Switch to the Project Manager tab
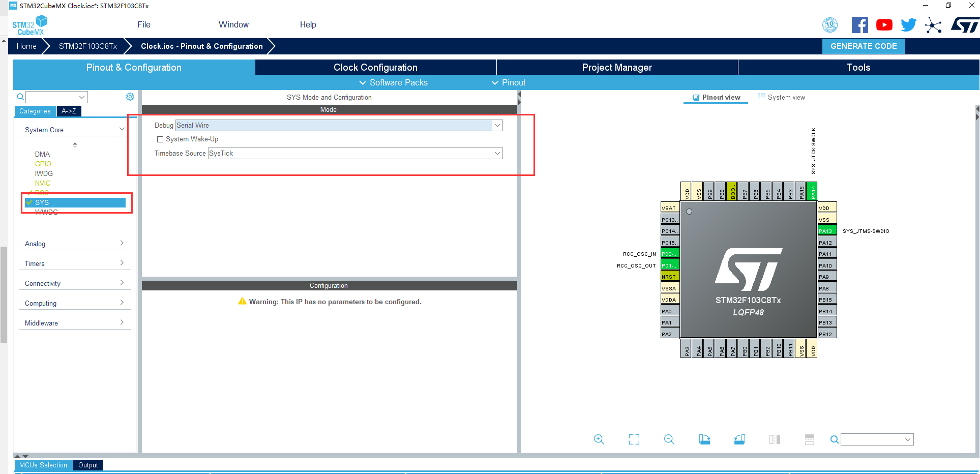 point(617,67)
